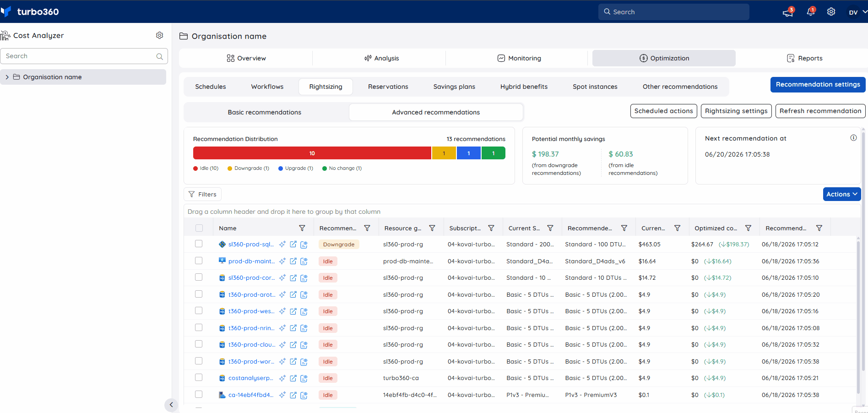Click the 06/20/2026 17:05:38 next recommendation time
The image size is (868, 413).
(738, 154)
